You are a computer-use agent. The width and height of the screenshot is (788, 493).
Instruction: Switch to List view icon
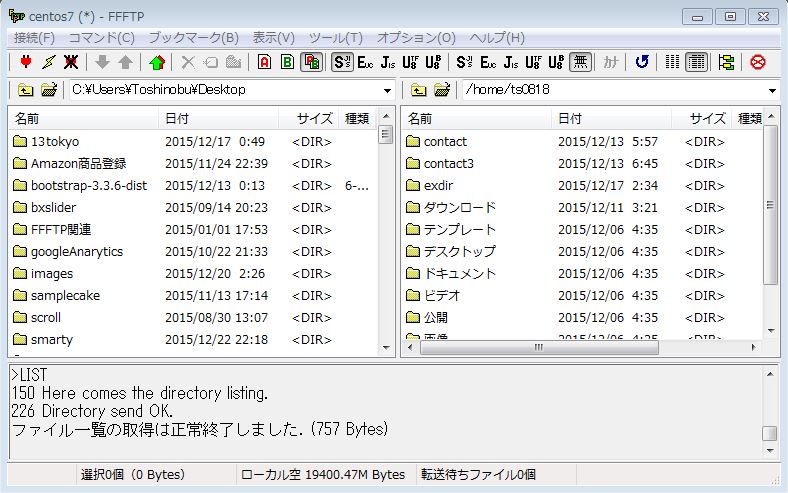(x=672, y=62)
